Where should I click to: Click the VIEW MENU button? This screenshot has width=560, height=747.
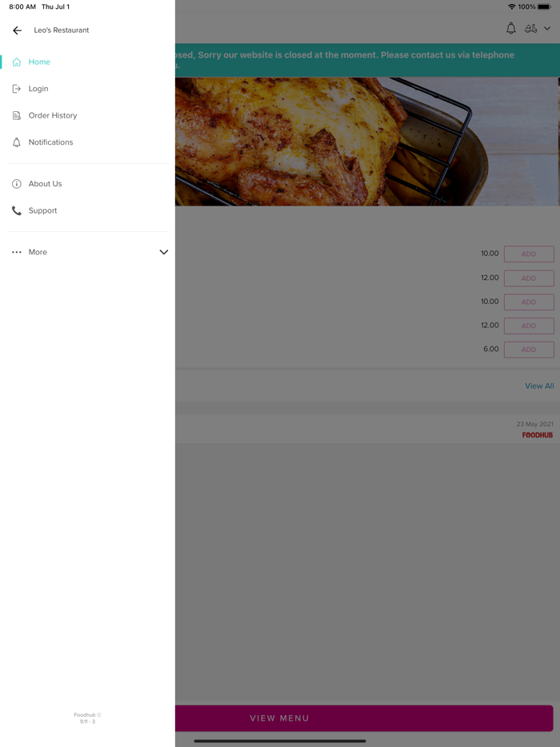click(364, 718)
